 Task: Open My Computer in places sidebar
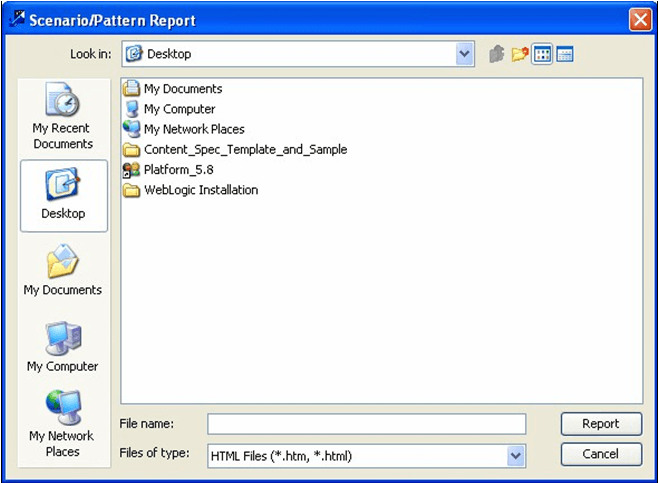click(x=63, y=347)
